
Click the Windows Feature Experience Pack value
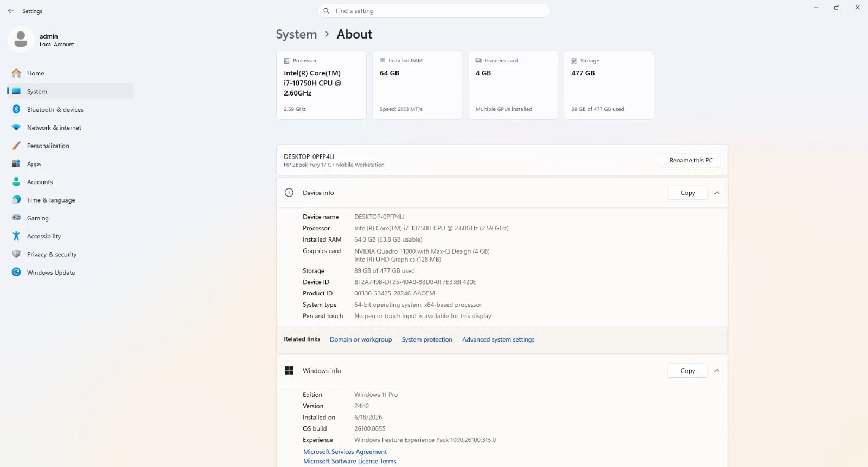(x=425, y=440)
